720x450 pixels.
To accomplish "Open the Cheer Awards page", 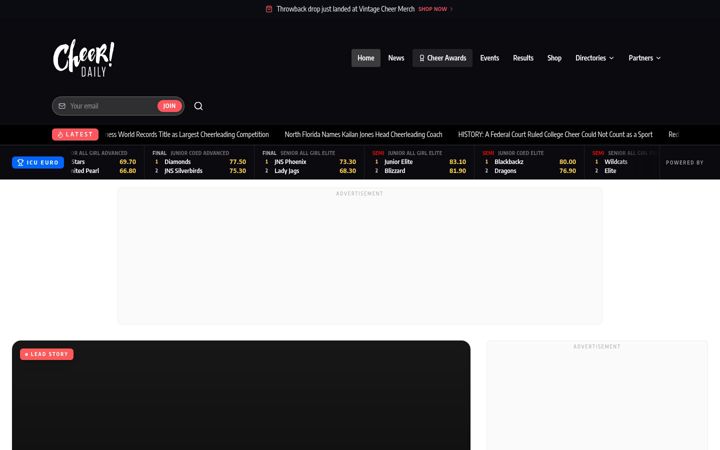I will 442,58.
